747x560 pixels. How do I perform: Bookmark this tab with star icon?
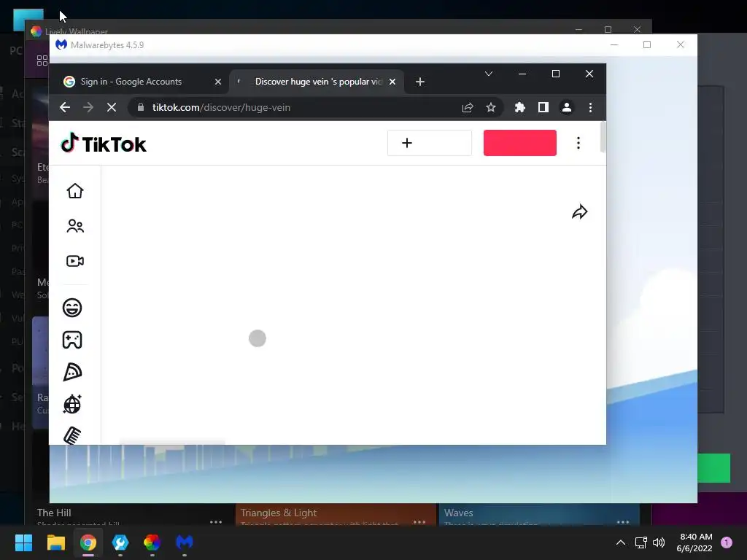(491, 108)
